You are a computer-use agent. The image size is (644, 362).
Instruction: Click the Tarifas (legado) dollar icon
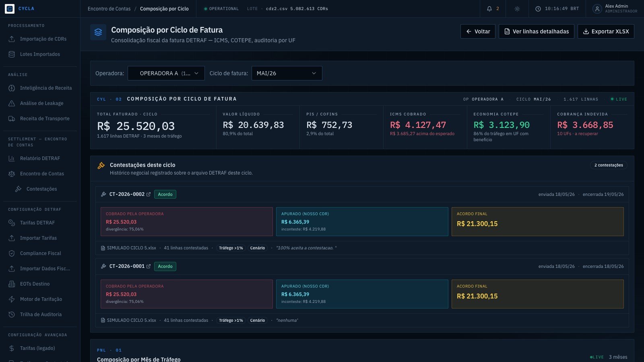tap(12, 348)
